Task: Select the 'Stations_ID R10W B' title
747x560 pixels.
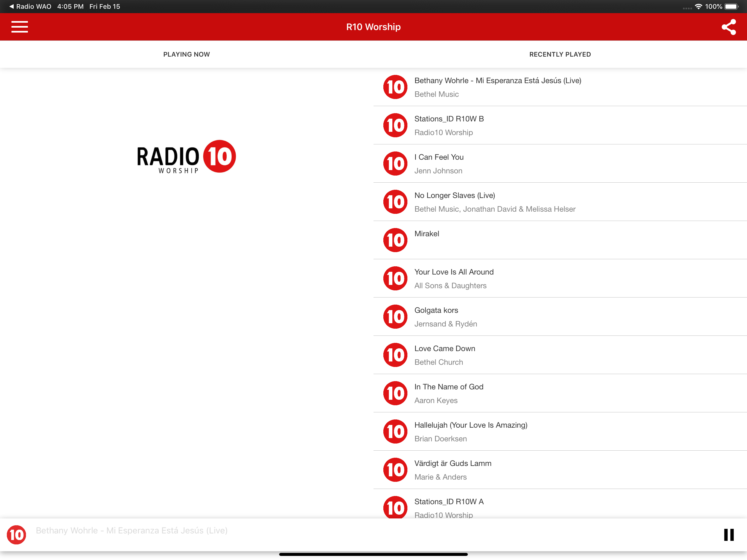Action: [x=449, y=119]
